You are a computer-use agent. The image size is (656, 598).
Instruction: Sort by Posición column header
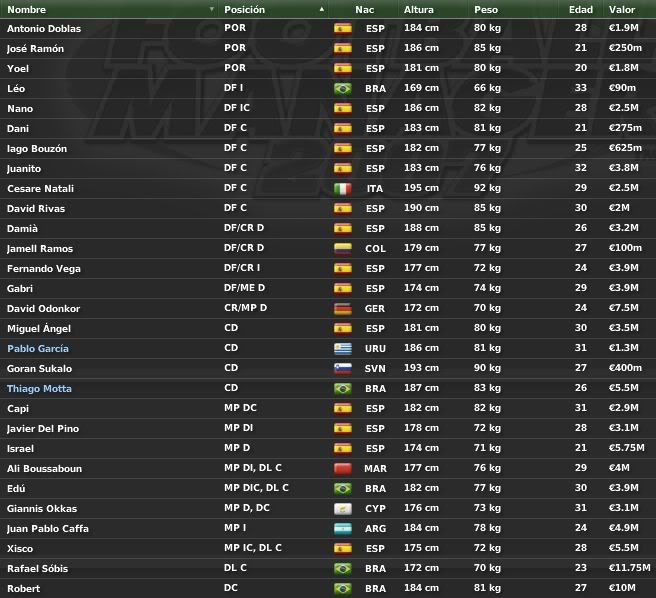click(244, 9)
